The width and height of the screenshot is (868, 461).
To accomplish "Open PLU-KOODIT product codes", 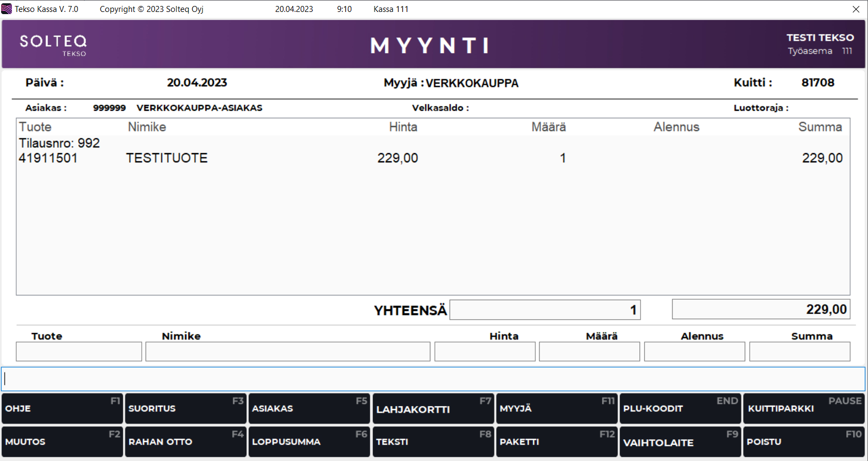I will click(x=680, y=408).
